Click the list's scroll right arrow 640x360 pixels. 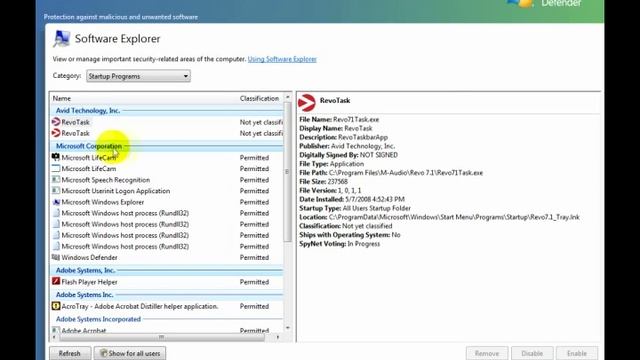click(x=278, y=337)
